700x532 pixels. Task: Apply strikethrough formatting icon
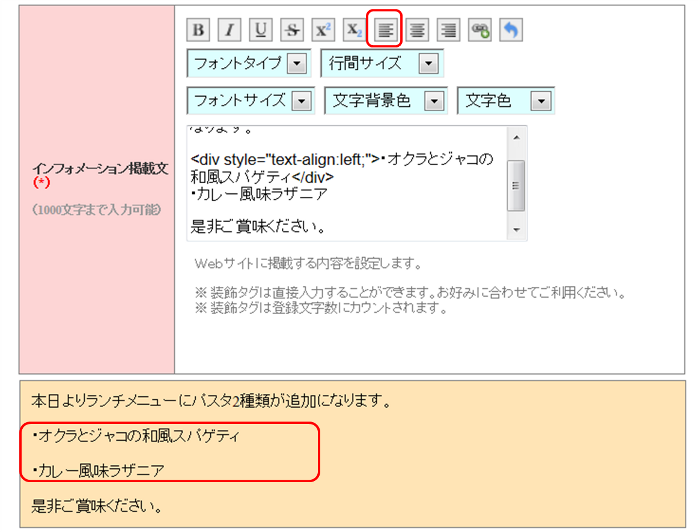pos(292,30)
